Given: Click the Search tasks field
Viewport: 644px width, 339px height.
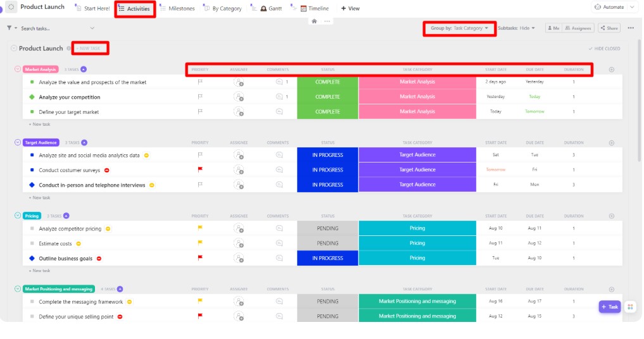Looking at the screenshot, I should pyautogui.click(x=53, y=28).
